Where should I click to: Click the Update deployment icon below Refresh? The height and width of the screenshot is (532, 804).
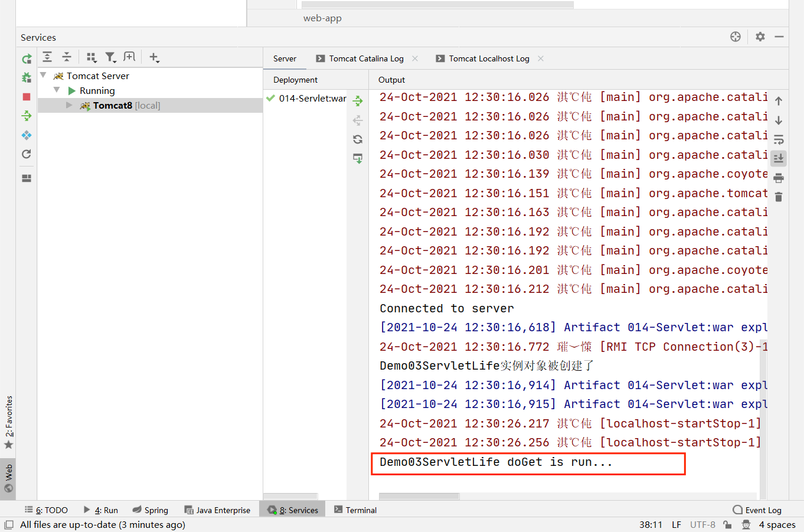pyautogui.click(x=358, y=158)
